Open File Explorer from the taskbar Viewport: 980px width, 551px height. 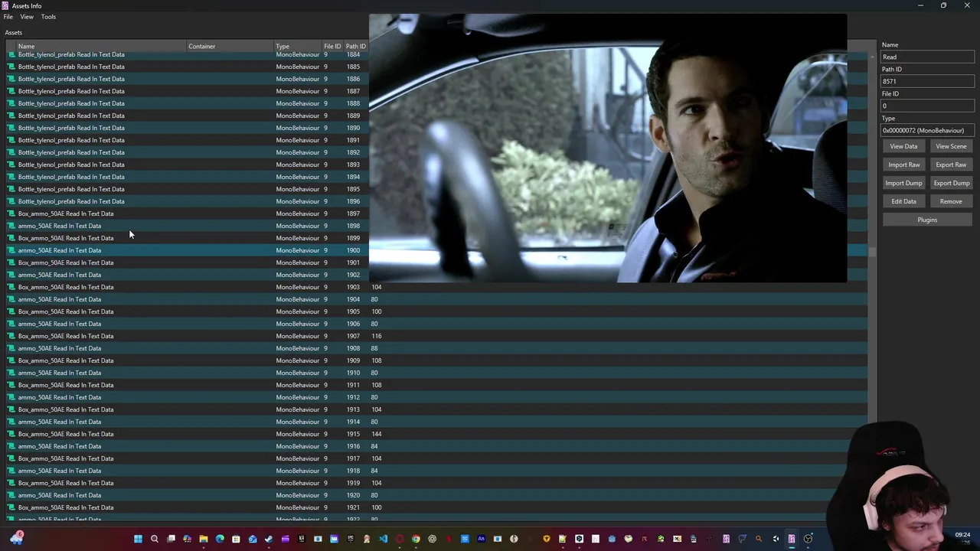(x=204, y=539)
